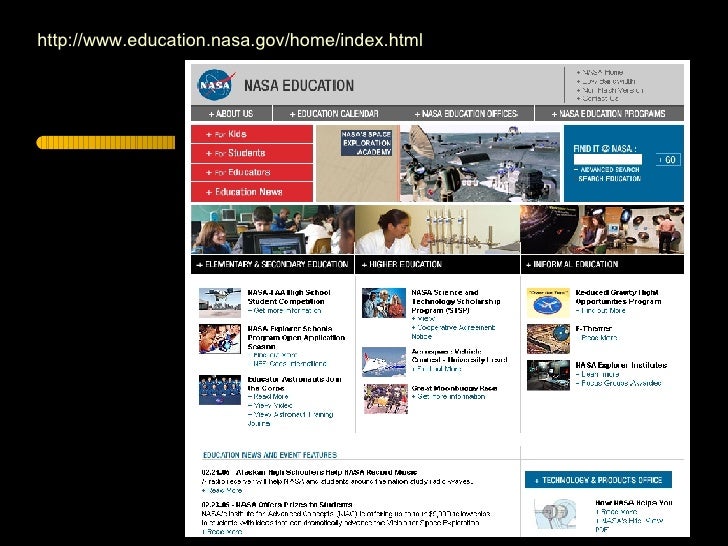The height and width of the screenshot is (546, 728).
Task: Open the lunar rover exploration image
Action: 480,163
